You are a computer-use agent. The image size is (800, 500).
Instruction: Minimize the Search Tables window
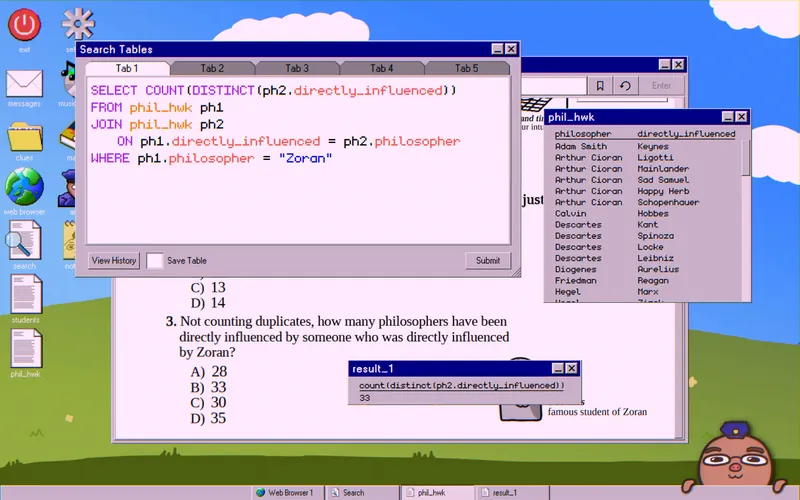pos(497,49)
